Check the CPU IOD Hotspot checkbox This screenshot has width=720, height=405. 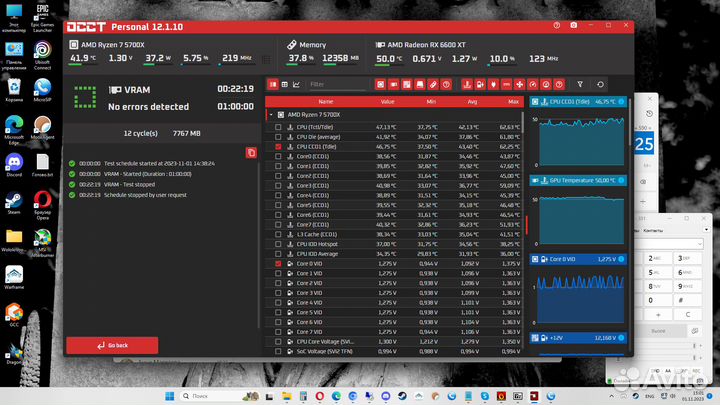278,244
